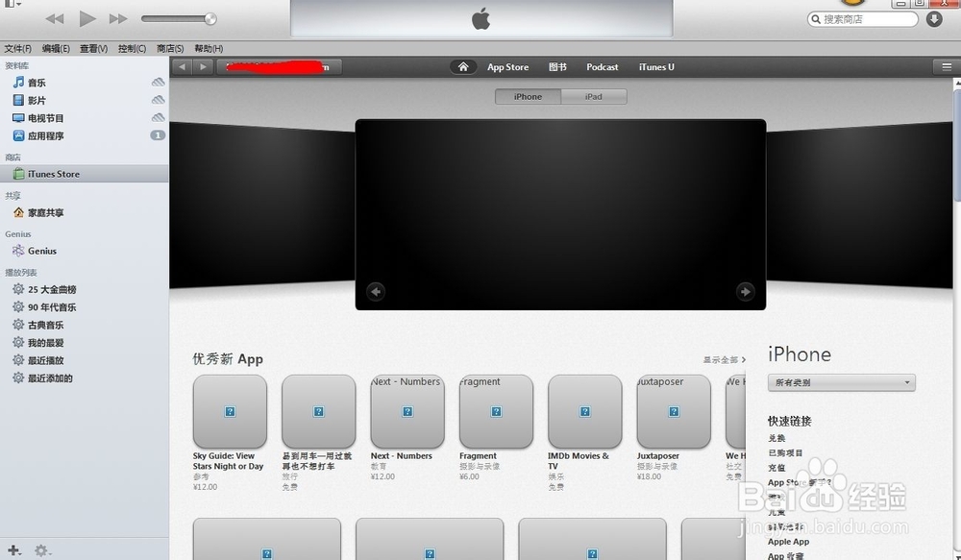Click the 兑换 quick link
Screen dimensions: 961x560
tap(776, 438)
